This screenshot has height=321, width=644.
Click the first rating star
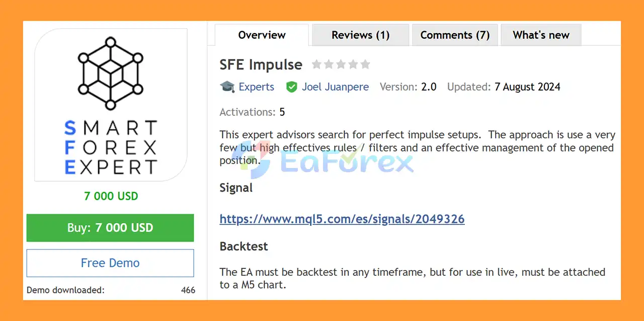point(316,64)
